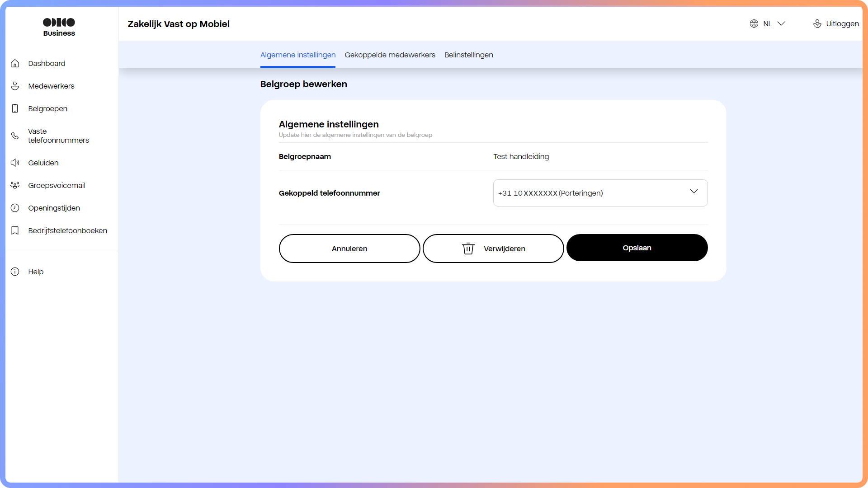Switch to the Gekoppelde medewerkers tab
Viewport: 868px width, 488px height.
(x=390, y=55)
